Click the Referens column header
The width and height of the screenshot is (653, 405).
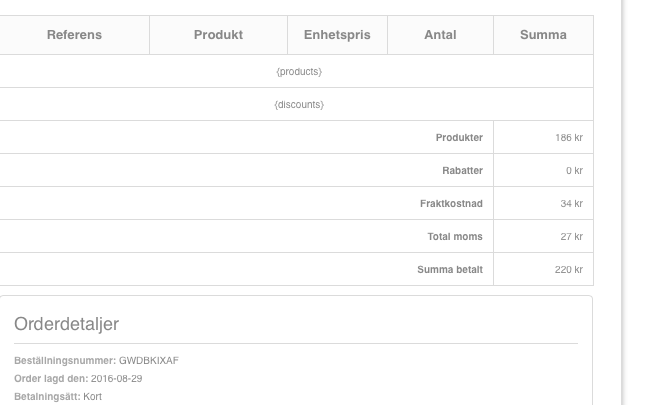pyautogui.click(x=74, y=35)
